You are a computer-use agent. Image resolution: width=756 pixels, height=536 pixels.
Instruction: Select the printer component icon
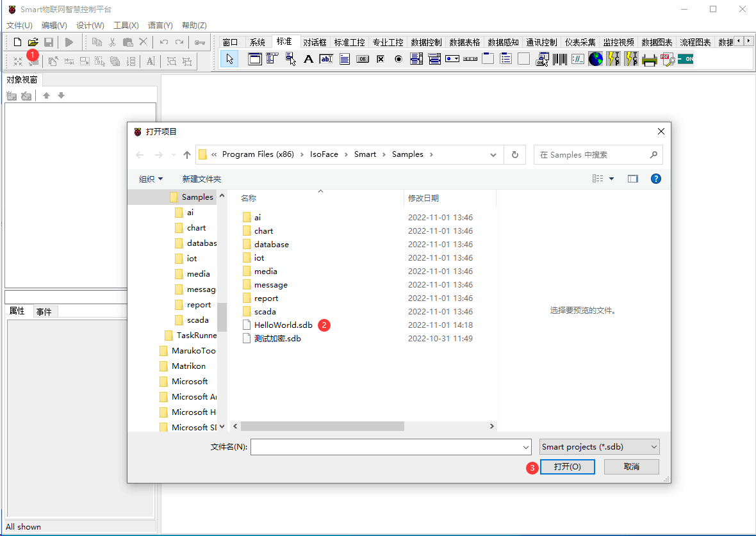pos(649,60)
